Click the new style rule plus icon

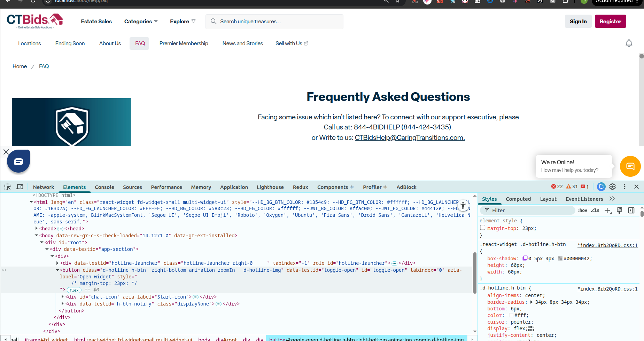[x=607, y=211]
